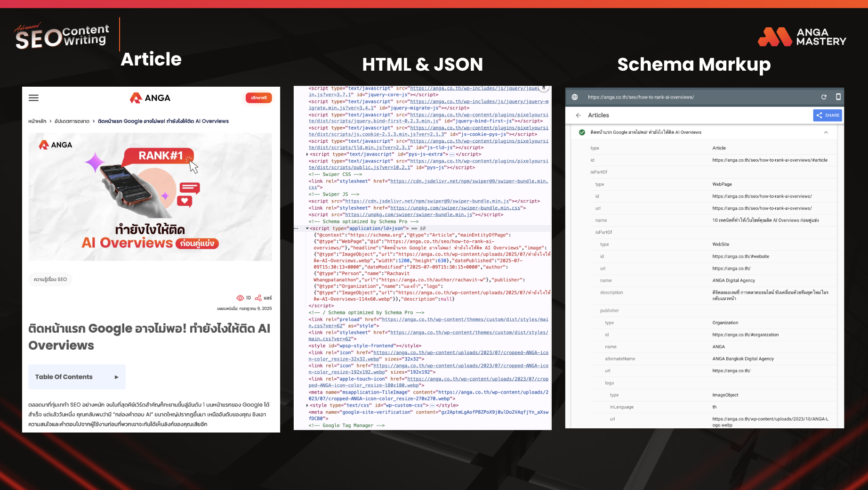Click the eye views icon showing 10
Screen dimensions: 868x490
240,298
